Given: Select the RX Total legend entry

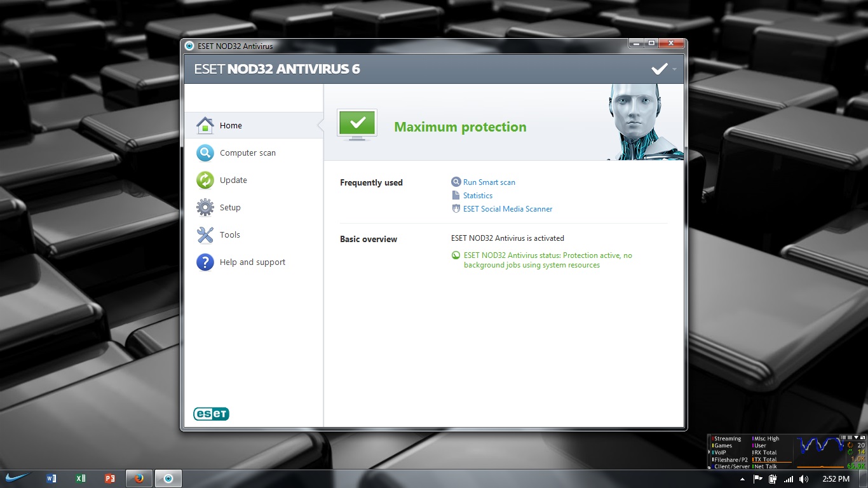Looking at the screenshot, I should click(764, 452).
